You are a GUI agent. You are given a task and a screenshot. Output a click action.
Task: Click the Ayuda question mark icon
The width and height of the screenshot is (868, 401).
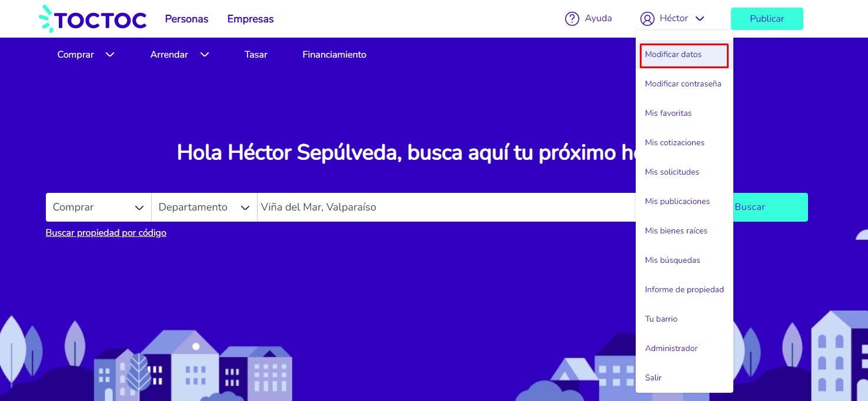point(572,18)
